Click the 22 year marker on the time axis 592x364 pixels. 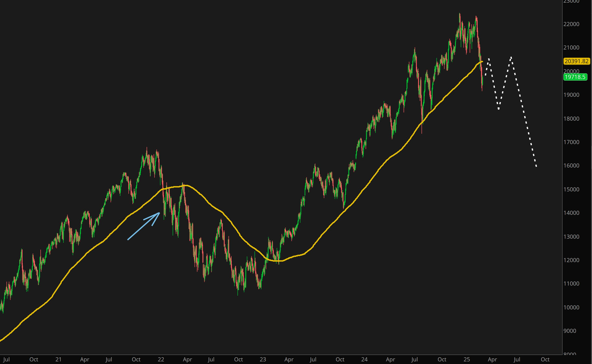161,359
